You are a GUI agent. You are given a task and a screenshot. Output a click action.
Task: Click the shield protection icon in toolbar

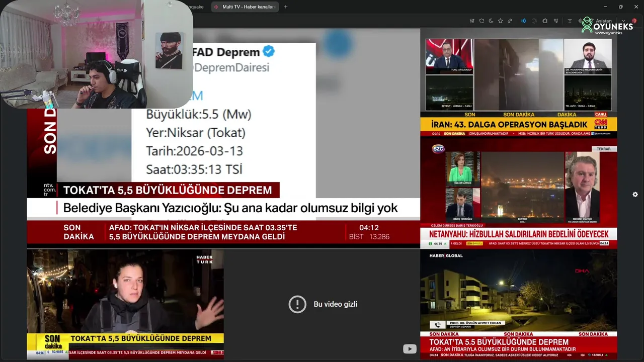point(481,21)
